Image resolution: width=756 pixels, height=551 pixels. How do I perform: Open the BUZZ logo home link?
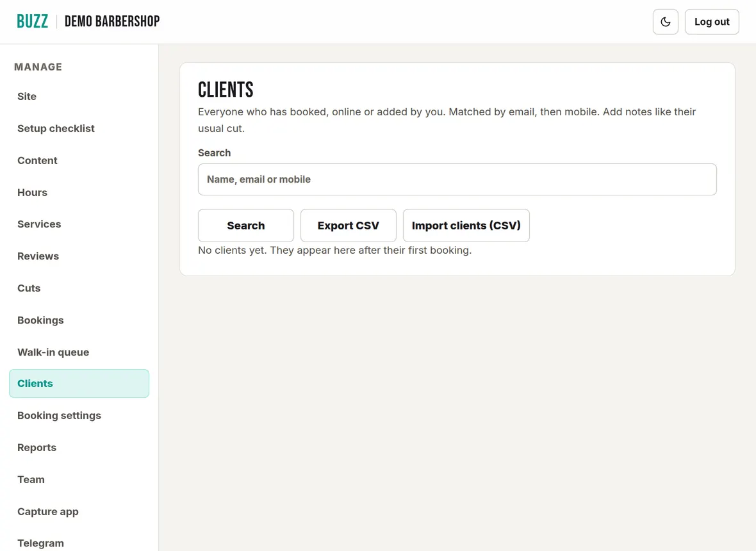coord(32,21)
